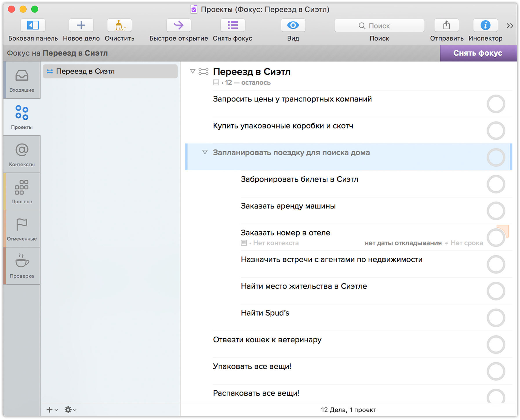Set defer date нет даты откладывания
This screenshot has width=520, height=420.
403,243
